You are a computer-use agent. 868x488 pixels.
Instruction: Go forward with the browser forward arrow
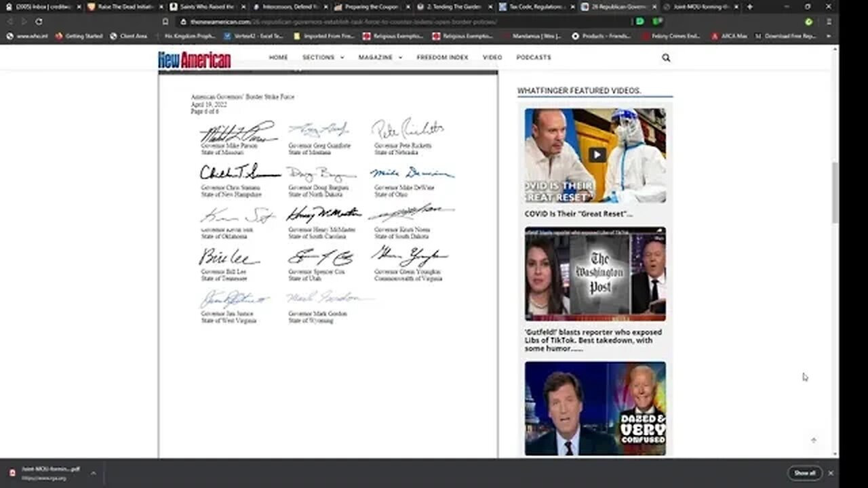pyautogui.click(x=24, y=22)
